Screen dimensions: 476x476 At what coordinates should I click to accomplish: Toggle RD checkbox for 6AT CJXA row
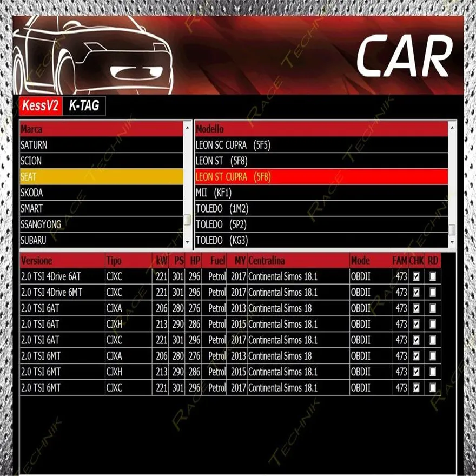tap(433, 308)
